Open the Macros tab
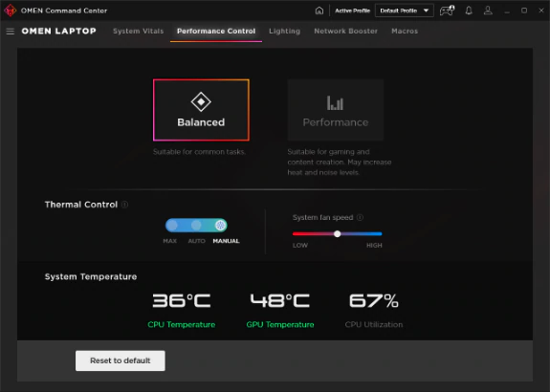550x392 pixels. pos(405,32)
